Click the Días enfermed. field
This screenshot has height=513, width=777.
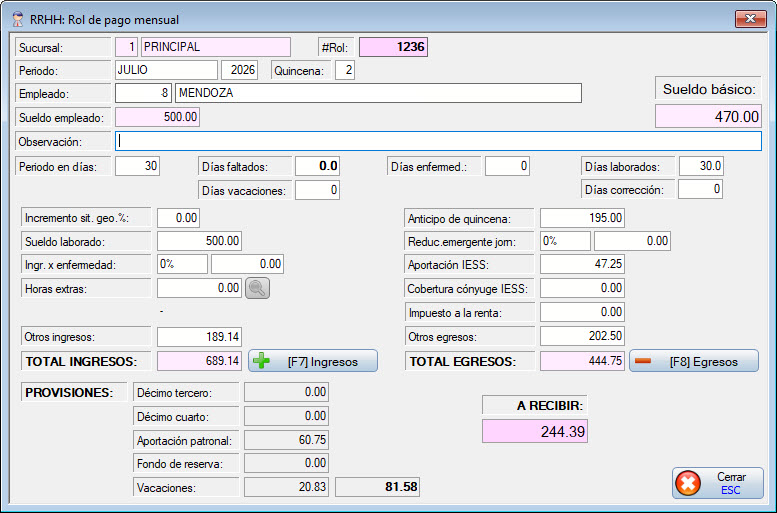click(x=507, y=166)
